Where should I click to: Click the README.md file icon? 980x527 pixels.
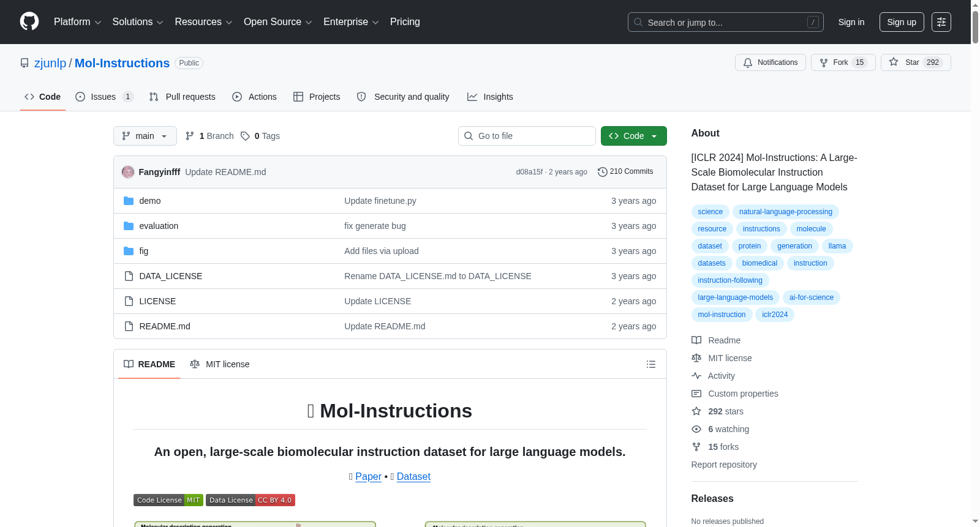(x=129, y=326)
